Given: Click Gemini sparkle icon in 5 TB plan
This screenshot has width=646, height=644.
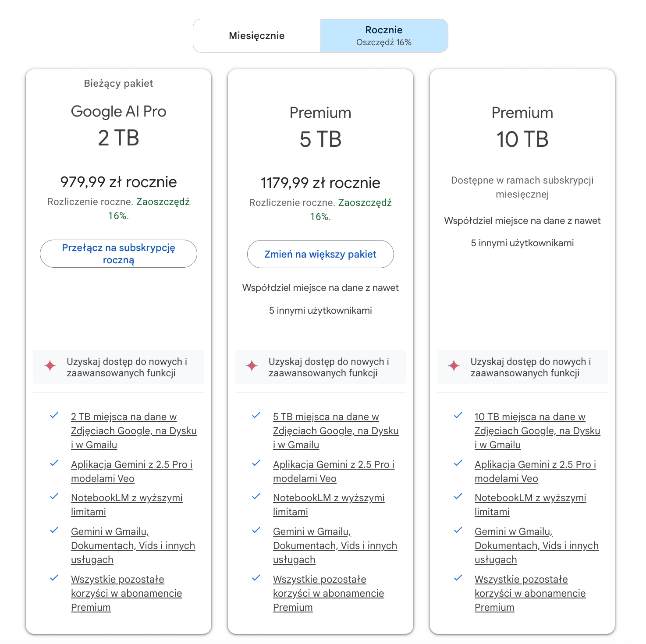Looking at the screenshot, I should coord(252,365).
